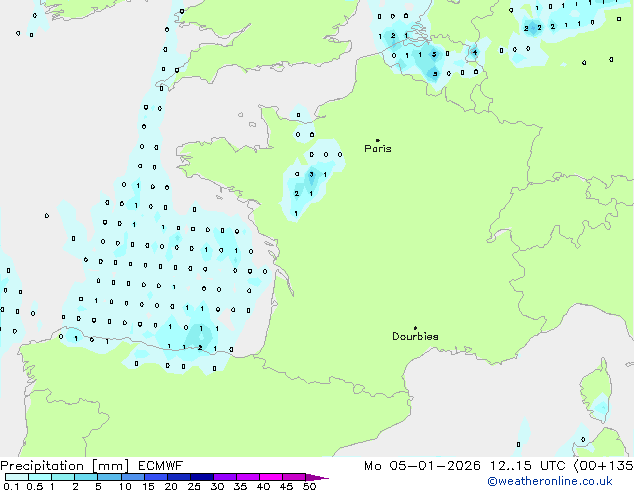
Task: Click the legend value '35'
Action: coord(240,486)
